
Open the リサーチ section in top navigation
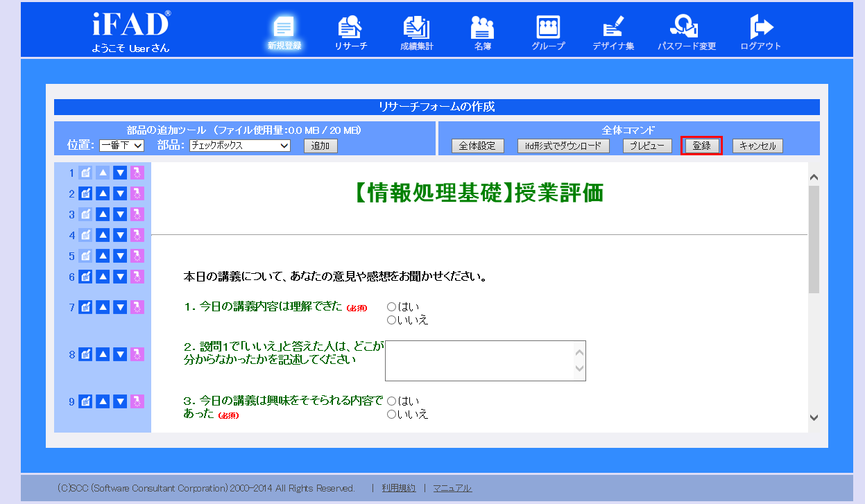(x=350, y=28)
